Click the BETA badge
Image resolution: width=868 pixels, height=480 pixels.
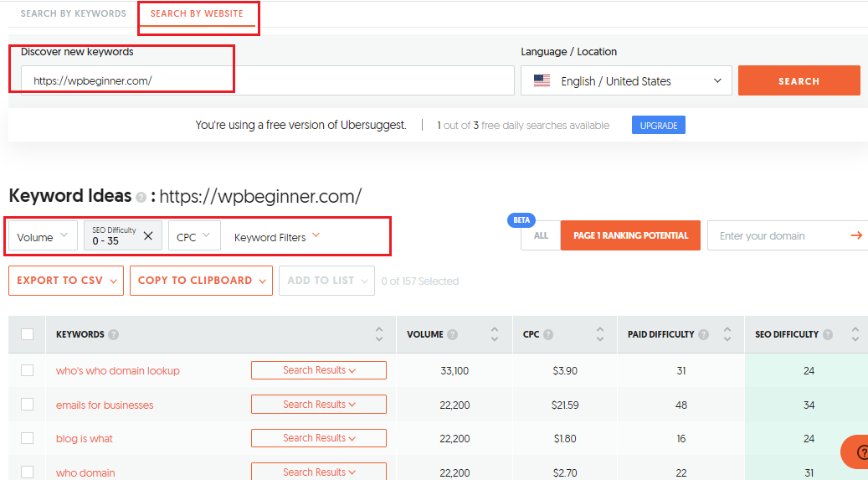[x=521, y=220]
